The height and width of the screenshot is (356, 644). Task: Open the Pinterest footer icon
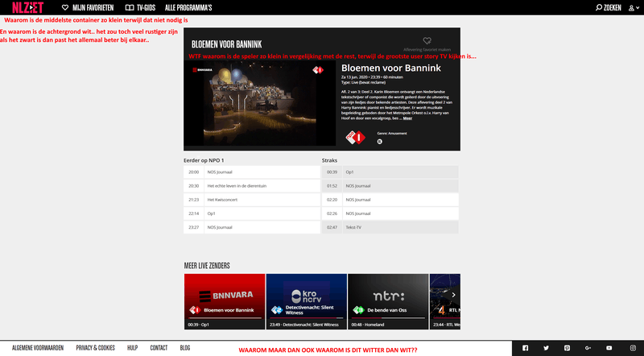(x=568, y=348)
